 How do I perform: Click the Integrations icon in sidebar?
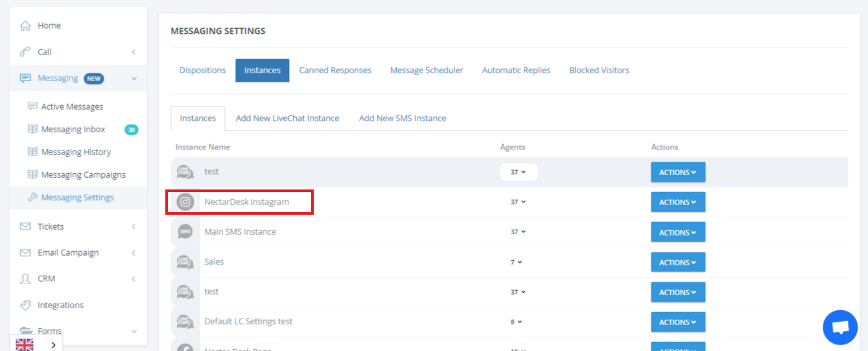pos(25,305)
